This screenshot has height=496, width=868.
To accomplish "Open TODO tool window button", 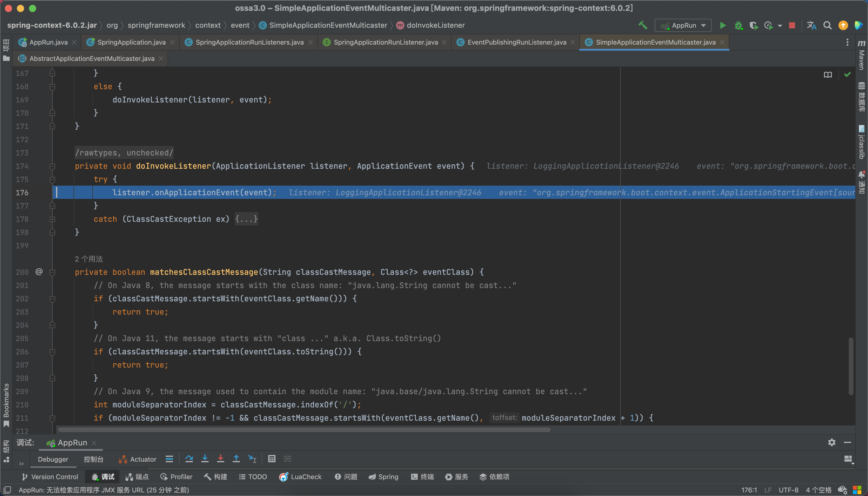I will click(x=253, y=477).
